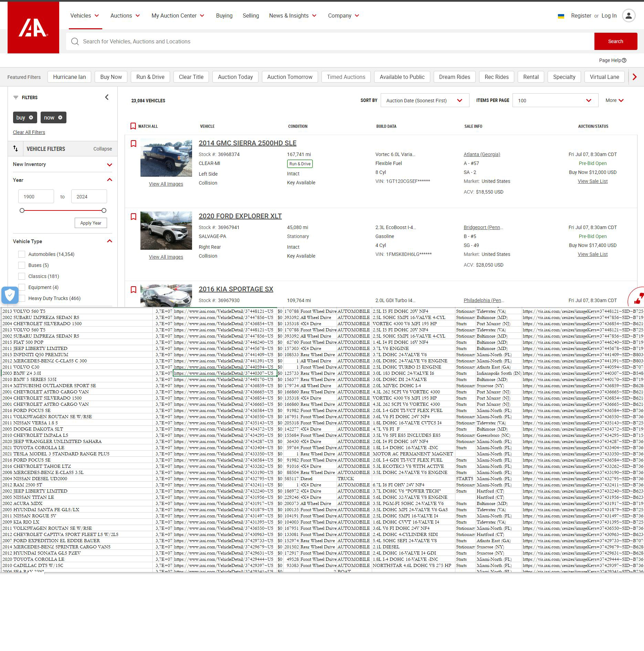Check the Equipment (4) checkbox
644x651 pixels.
[x=22, y=287]
